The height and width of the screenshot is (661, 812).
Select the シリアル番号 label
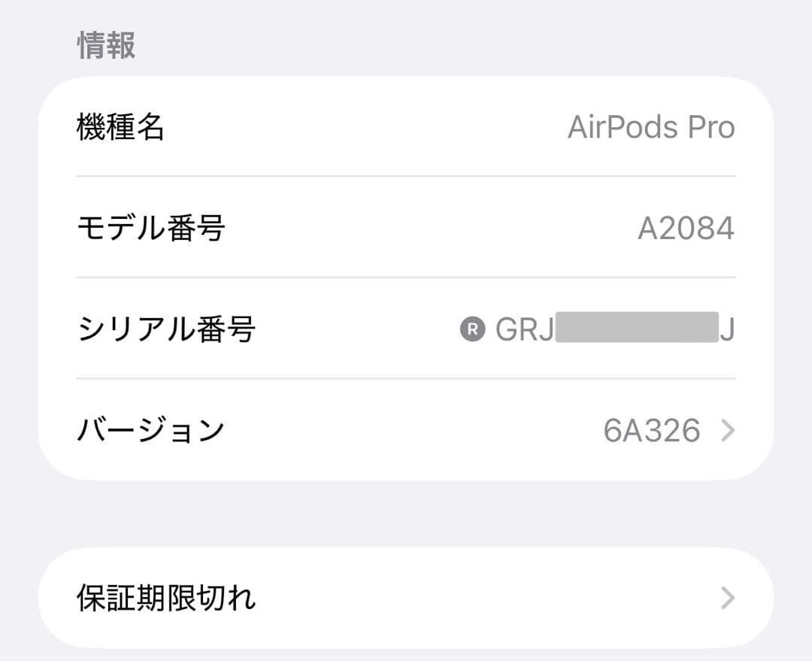coord(166,329)
